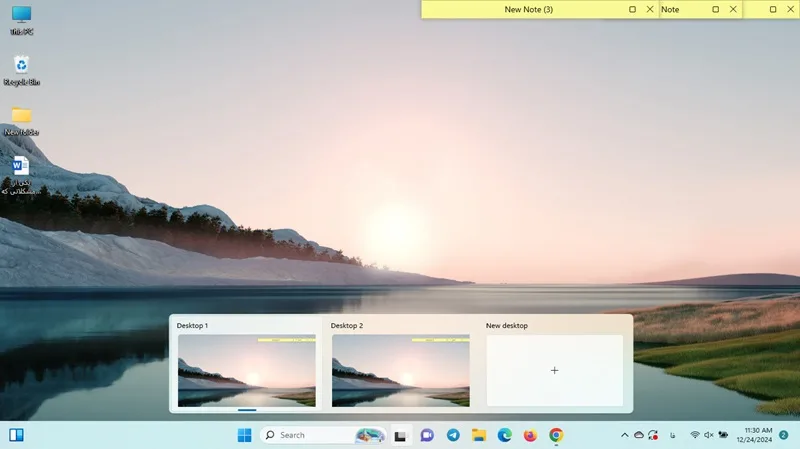
Task: Click the Task View taskbar icon
Action: (x=401, y=436)
